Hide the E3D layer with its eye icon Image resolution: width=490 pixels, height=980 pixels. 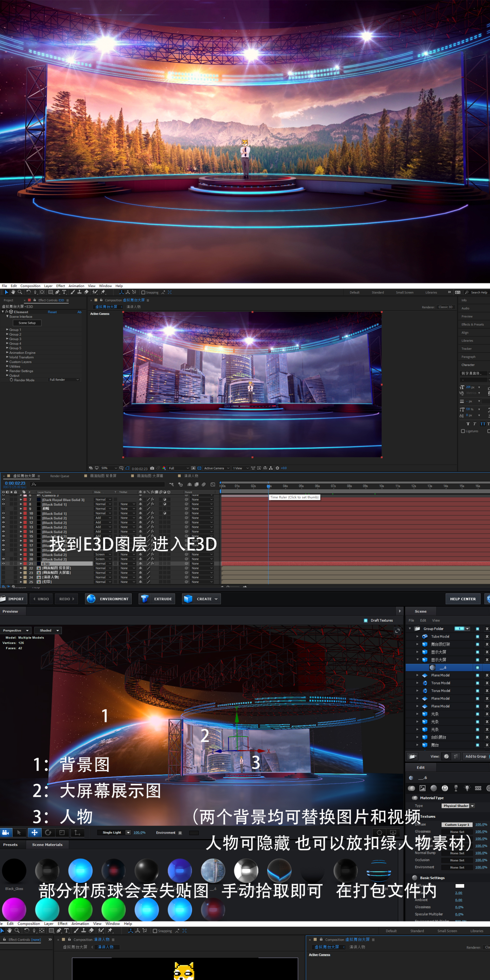[x=3, y=563]
